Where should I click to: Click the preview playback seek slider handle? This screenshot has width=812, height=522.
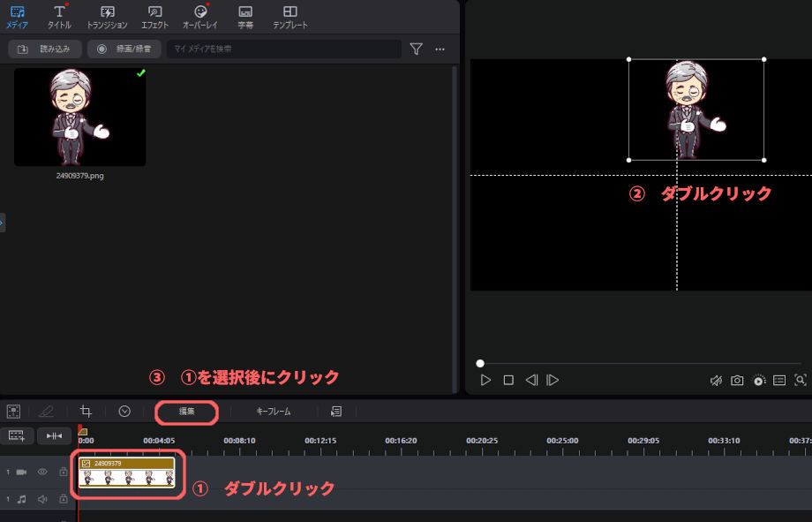tap(480, 363)
